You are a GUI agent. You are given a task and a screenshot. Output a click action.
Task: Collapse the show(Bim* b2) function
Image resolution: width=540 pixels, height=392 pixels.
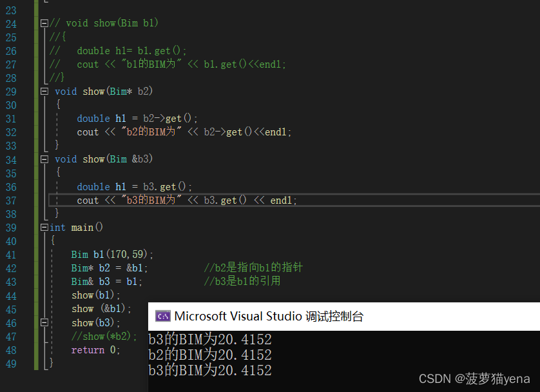click(x=44, y=92)
